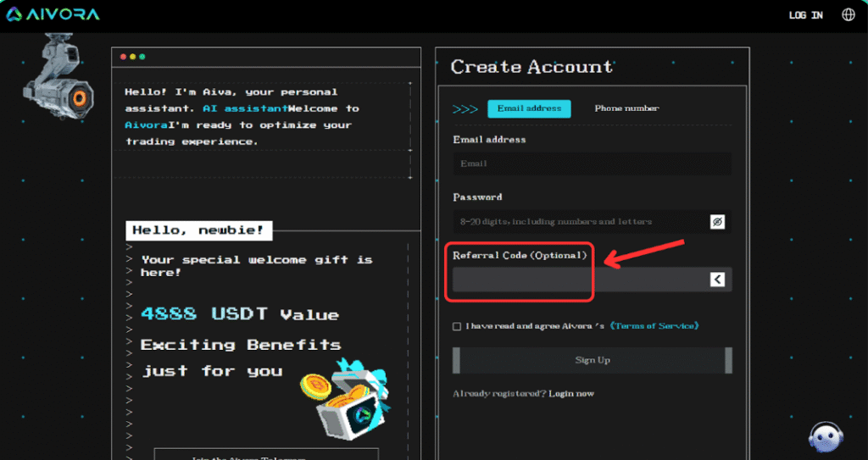
Task: Click the Sign Up button
Action: (593, 360)
